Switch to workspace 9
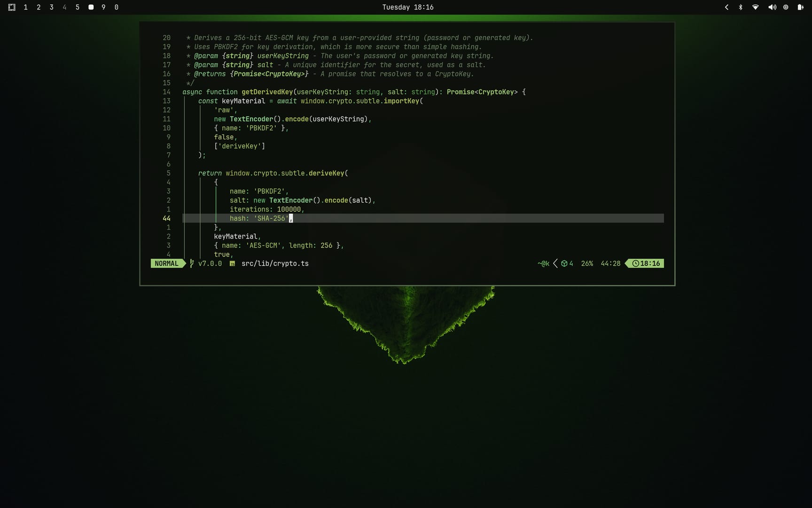 [103, 7]
